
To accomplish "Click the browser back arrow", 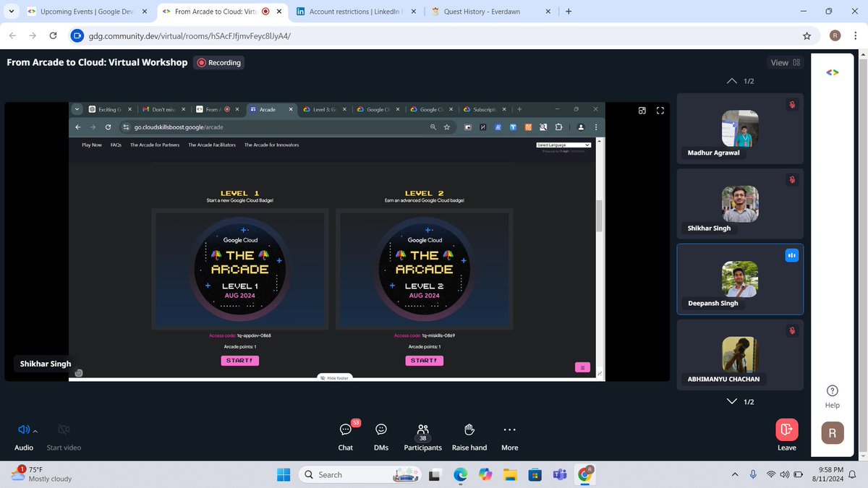I will 13,35.
